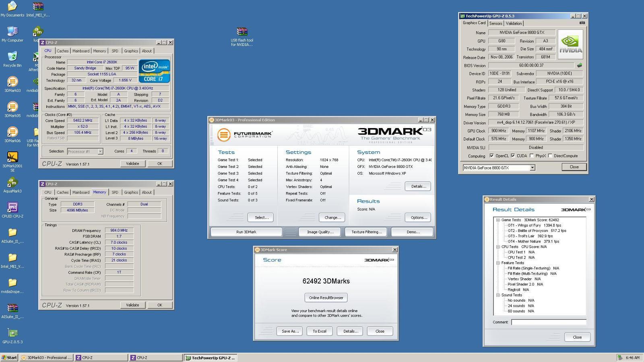
Task: Open Image Quality... in 3DMark03
Action: pos(320,232)
